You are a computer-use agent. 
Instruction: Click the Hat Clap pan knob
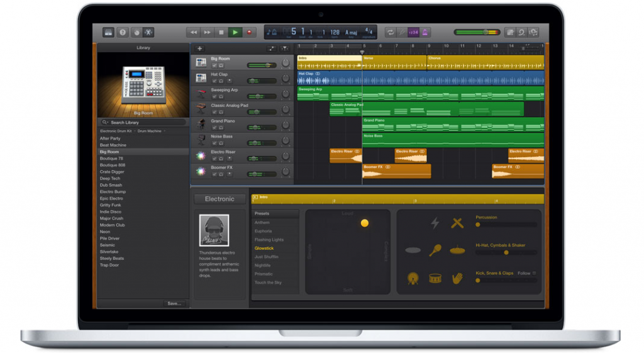pos(285,78)
